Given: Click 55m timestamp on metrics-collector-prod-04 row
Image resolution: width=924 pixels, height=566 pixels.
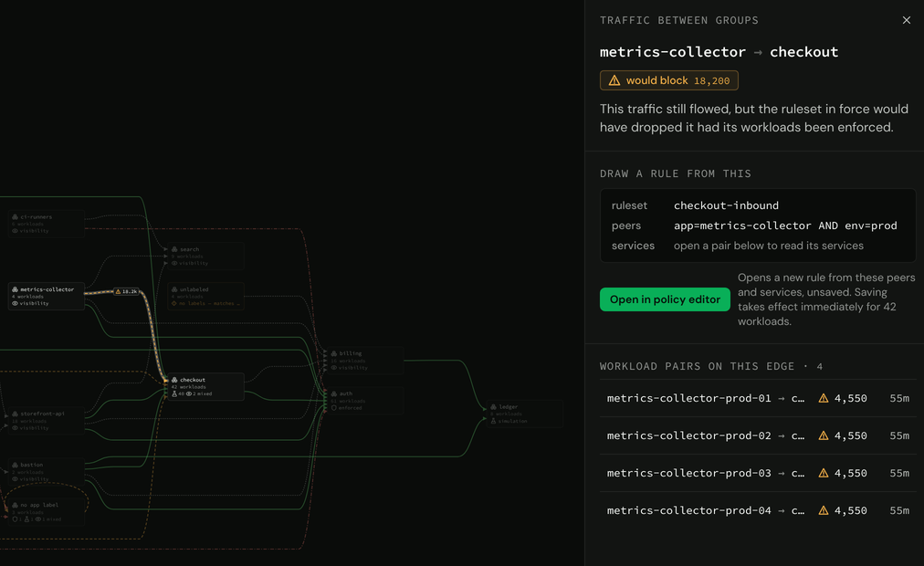Looking at the screenshot, I should coord(899,510).
